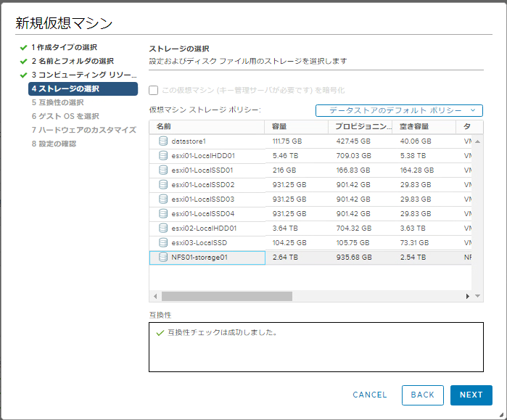Click the esxi01-LocalSSD04 datastore icon

[x=163, y=214]
